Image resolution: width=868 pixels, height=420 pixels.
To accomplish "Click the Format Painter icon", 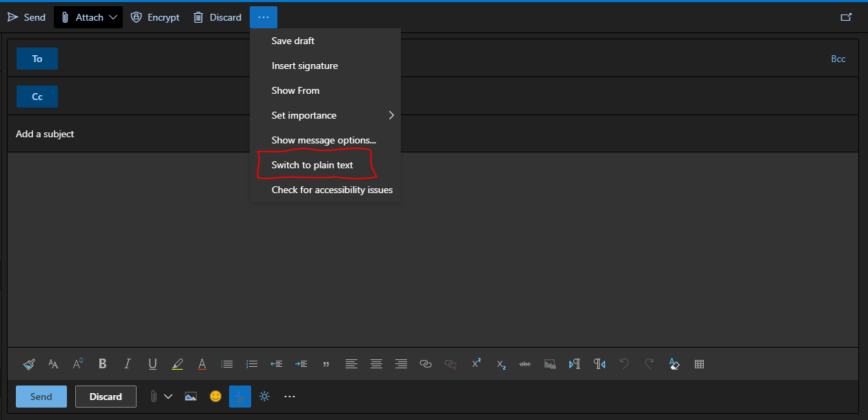I will click(x=29, y=364).
